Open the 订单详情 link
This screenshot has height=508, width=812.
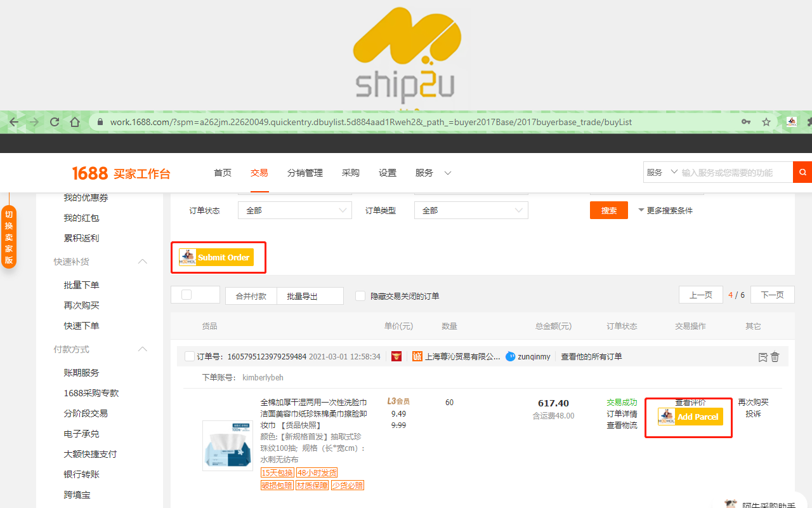[x=622, y=414]
